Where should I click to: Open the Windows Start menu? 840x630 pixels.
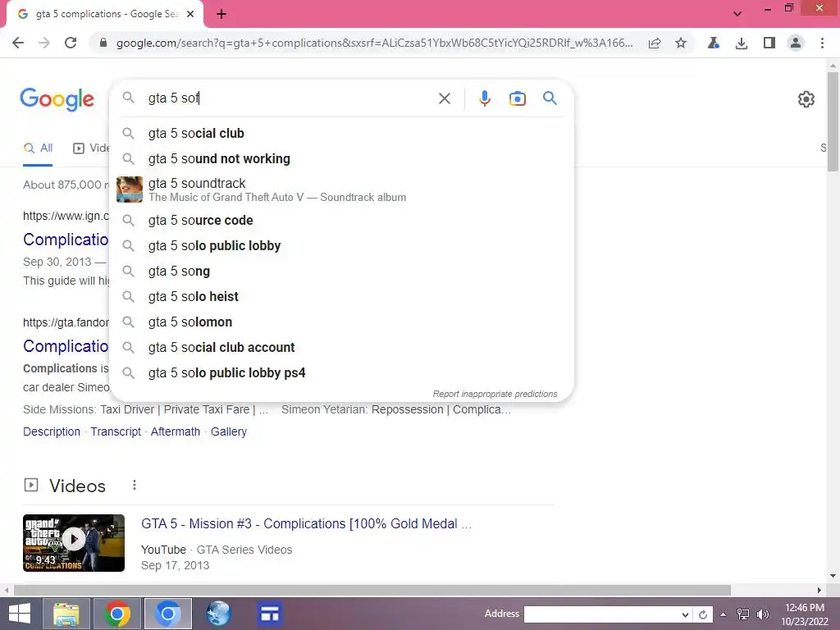click(x=20, y=614)
